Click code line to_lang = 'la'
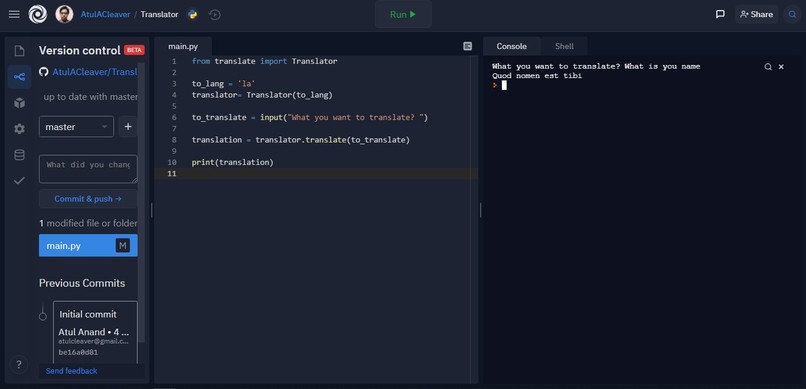Viewport: 806px width, 389px height. [223, 84]
